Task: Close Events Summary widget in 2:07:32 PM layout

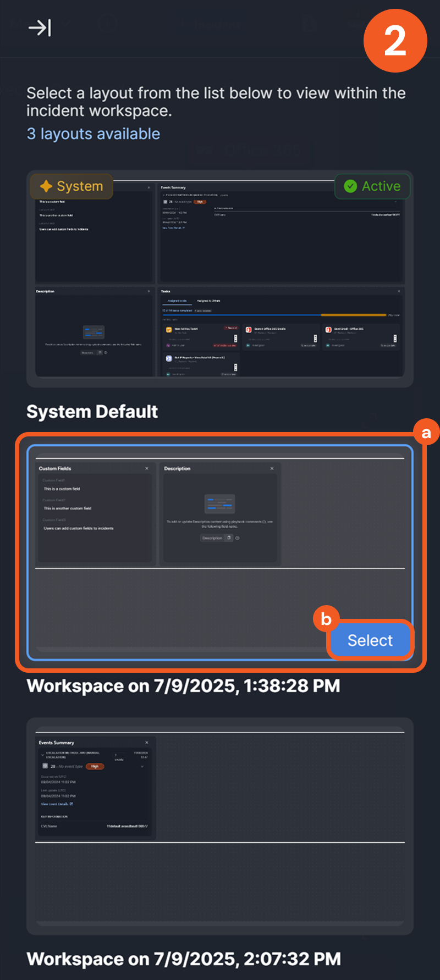Action: pos(147,743)
